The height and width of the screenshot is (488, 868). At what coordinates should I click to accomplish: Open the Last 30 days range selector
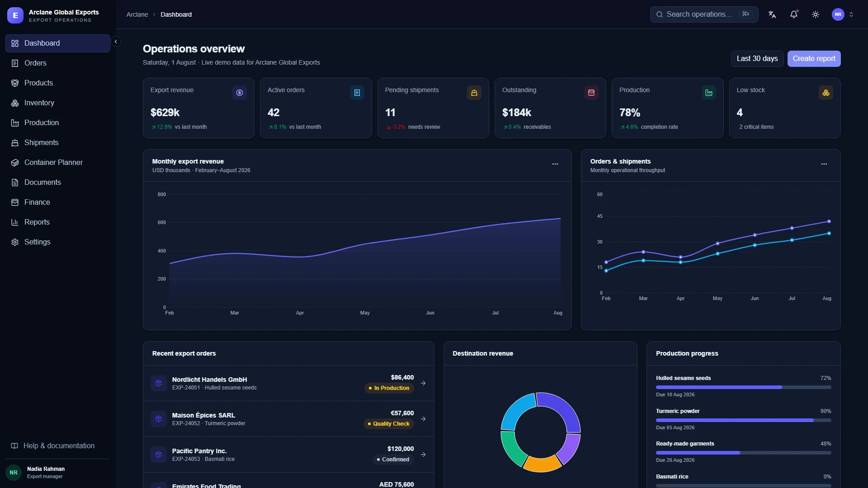point(757,59)
